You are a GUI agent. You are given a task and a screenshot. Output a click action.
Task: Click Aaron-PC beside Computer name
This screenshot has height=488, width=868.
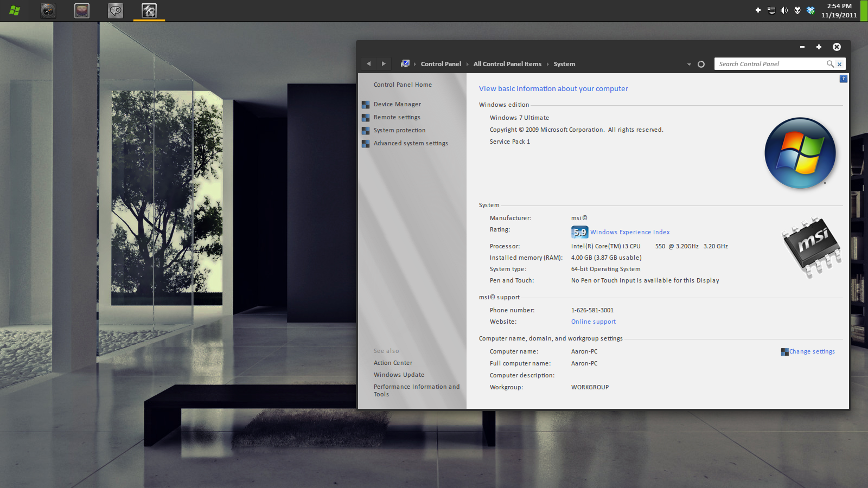point(584,351)
